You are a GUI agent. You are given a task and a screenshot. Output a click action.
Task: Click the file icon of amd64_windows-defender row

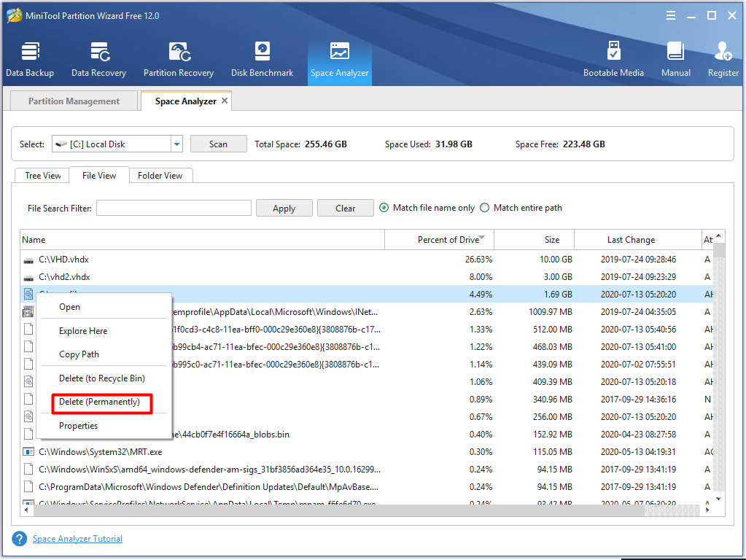28,470
